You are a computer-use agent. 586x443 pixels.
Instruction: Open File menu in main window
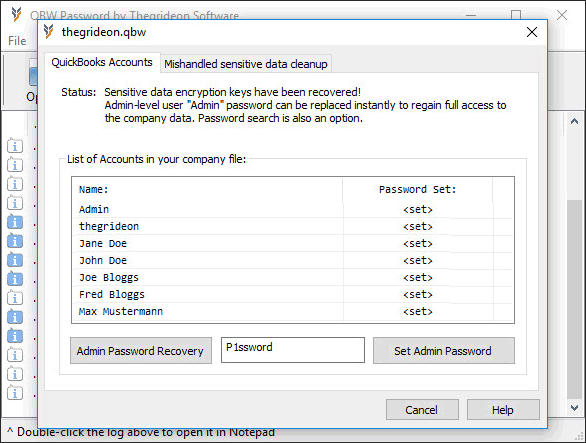pos(17,41)
